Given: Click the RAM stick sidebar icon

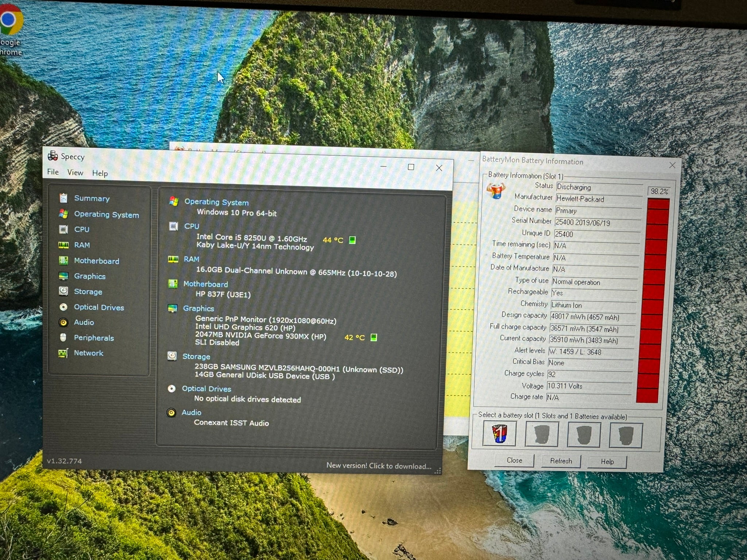Looking at the screenshot, I should (63, 245).
